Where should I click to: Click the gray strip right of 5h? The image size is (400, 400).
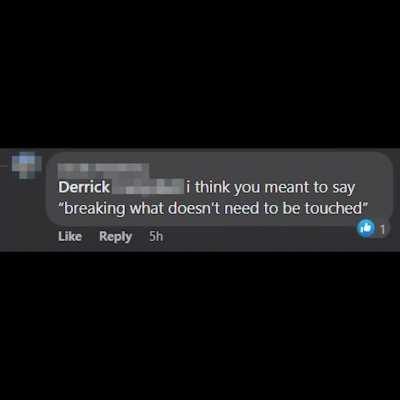pos(260,238)
